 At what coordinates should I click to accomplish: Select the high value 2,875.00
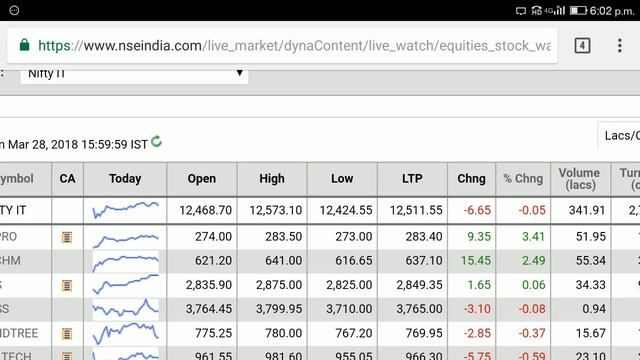tap(279, 285)
